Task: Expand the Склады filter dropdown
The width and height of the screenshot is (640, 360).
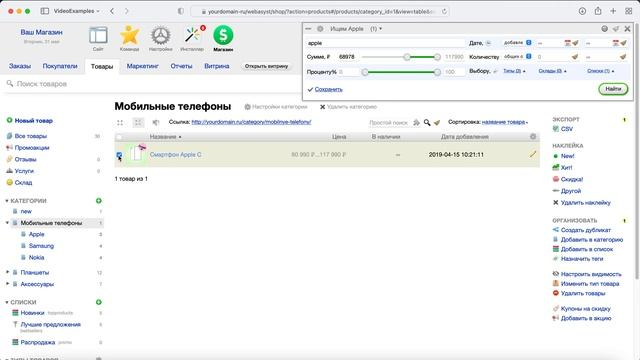Action: [552, 71]
